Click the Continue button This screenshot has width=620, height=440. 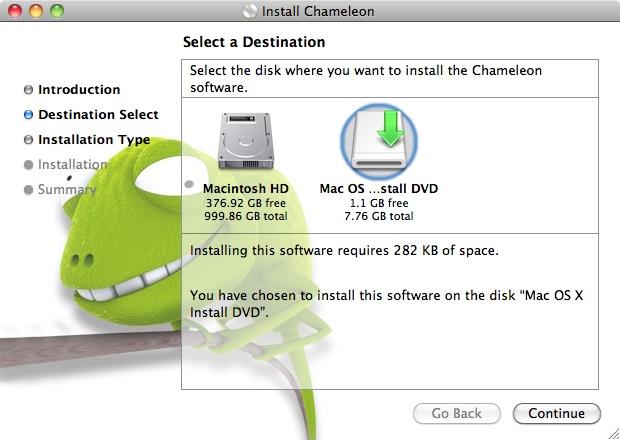click(x=556, y=414)
